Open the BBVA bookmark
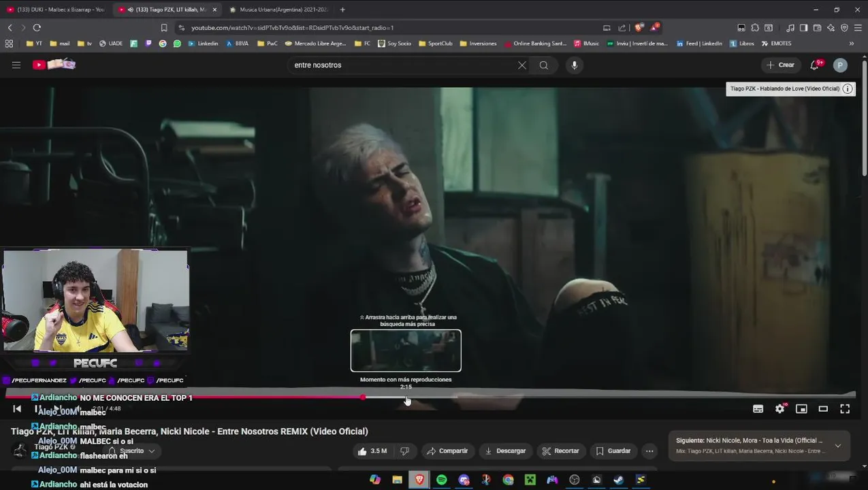This screenshot has width=868, height=490. [237, 44]
